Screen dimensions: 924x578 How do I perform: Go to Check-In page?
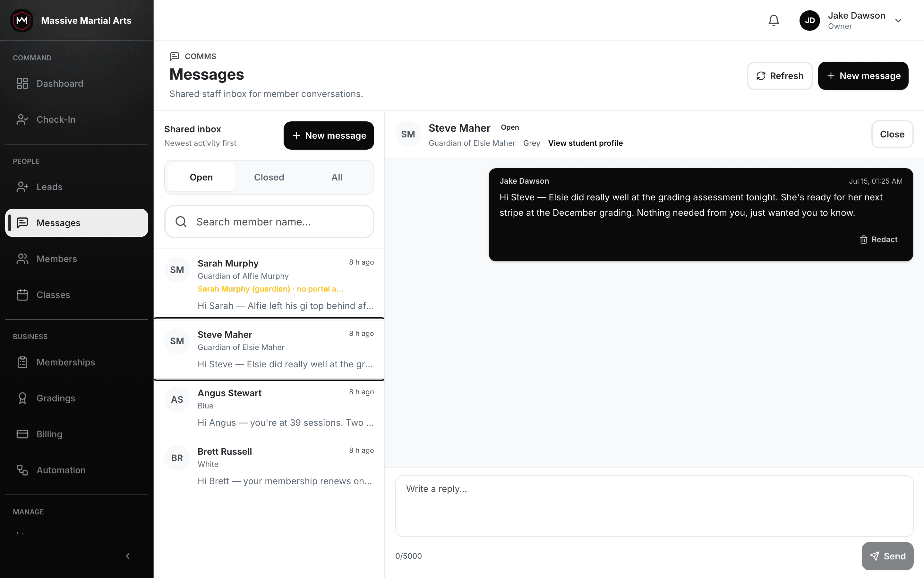(x=76, y=119)
